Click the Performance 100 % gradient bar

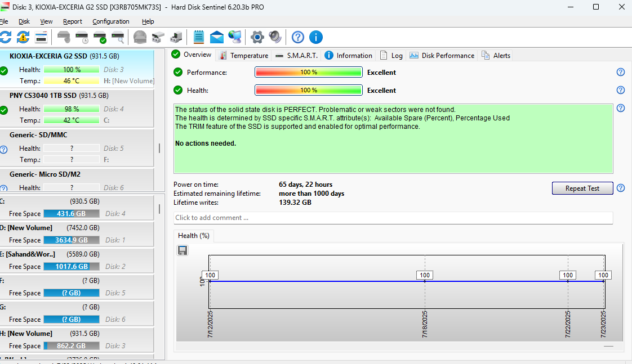coord(309,72)
